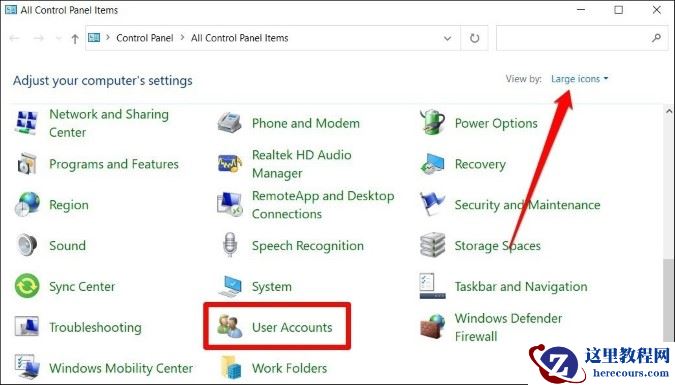Click the Control Panel icon in address bar

tap(94, 38)
